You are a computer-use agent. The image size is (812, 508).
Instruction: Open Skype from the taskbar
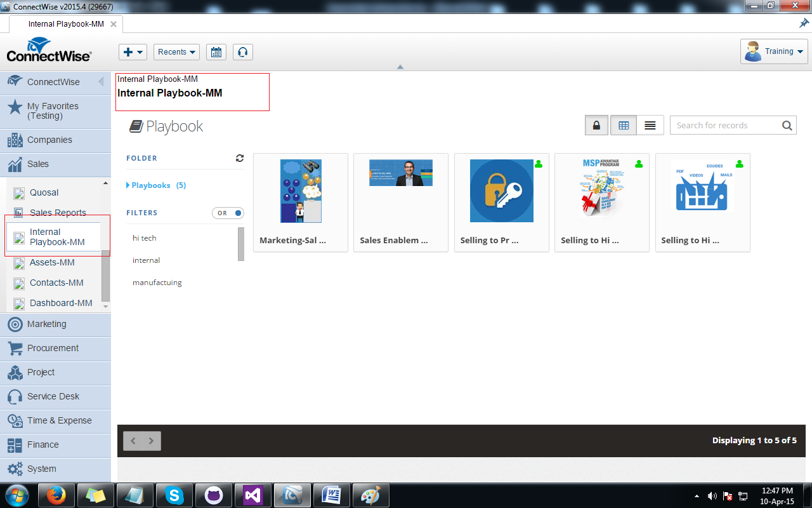[174, 495]
